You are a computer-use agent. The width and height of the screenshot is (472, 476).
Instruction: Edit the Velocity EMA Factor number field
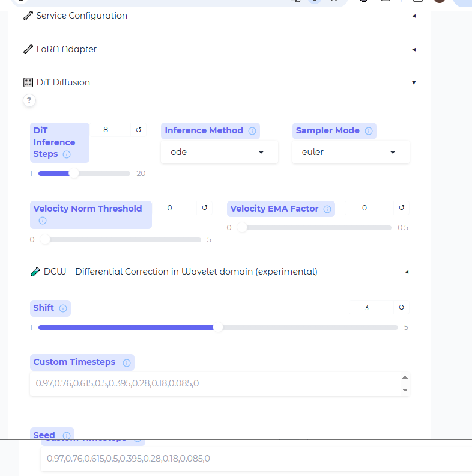[x=369, y=207]
